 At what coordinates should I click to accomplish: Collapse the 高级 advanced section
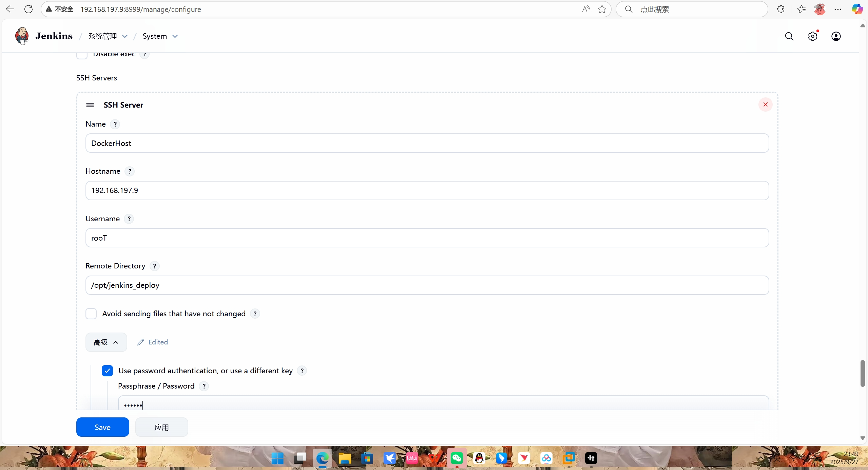[106, 342]
